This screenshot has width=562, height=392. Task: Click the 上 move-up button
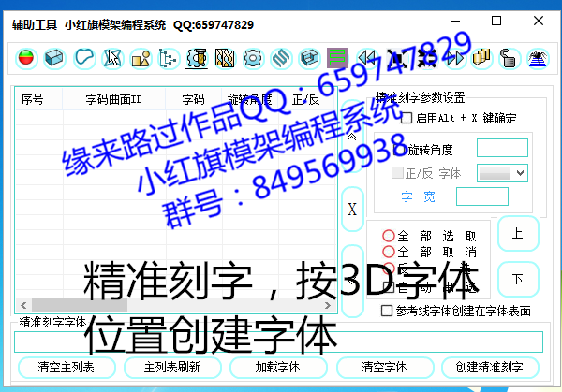pyautogui.click(x=518, y=233)
